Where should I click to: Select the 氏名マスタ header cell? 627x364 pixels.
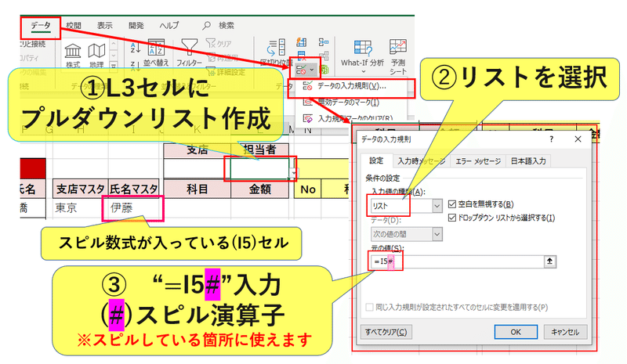coord(133,189)
